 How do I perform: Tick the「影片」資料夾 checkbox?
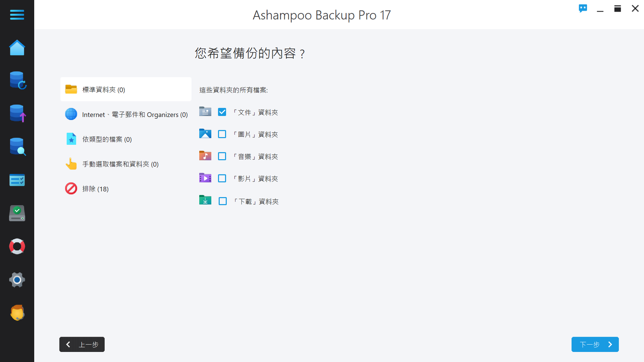click(222, 179)
